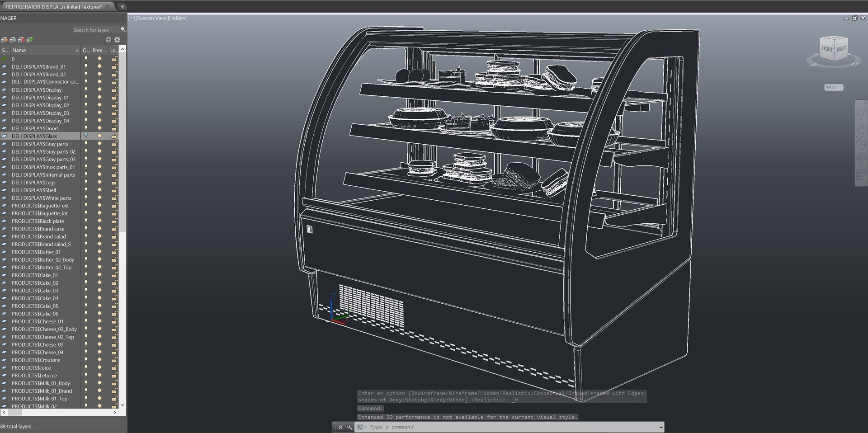Open recent commands dropdown arrow
Viewport: 868px width, 433px height.
pyautogui.click(x=365, y=427)
